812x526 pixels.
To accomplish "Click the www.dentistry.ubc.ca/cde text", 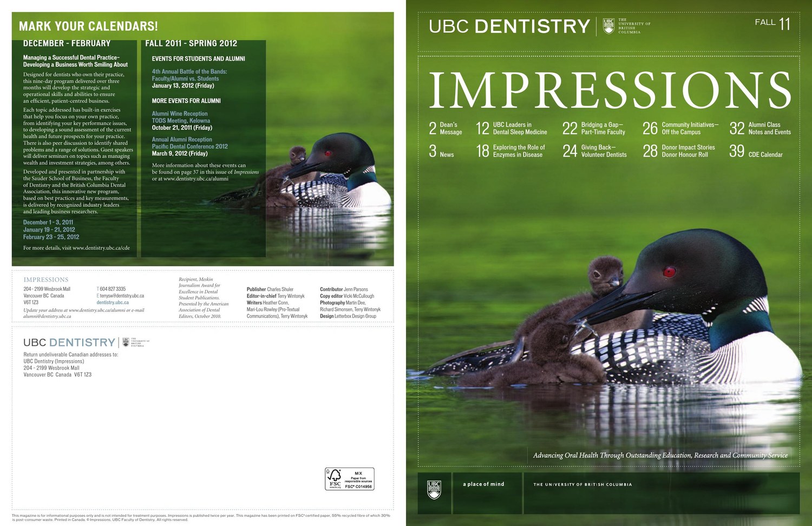I will (101, 248).
